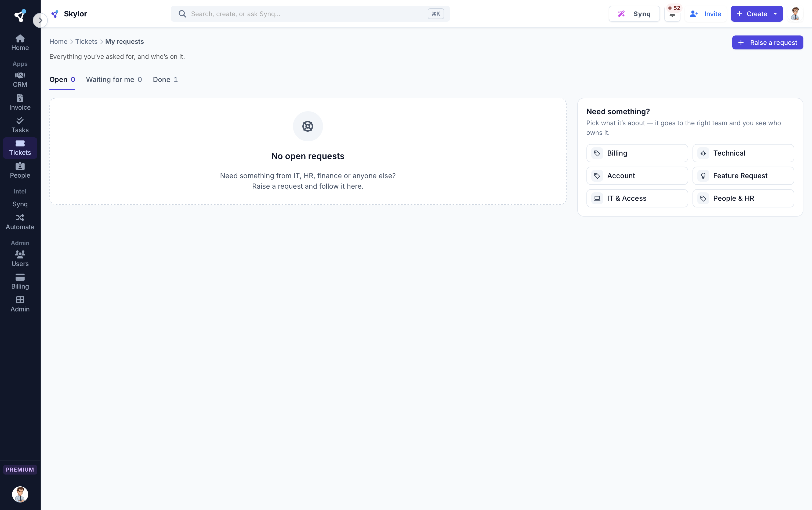Click the PREMIUM badge

(20, 469)
